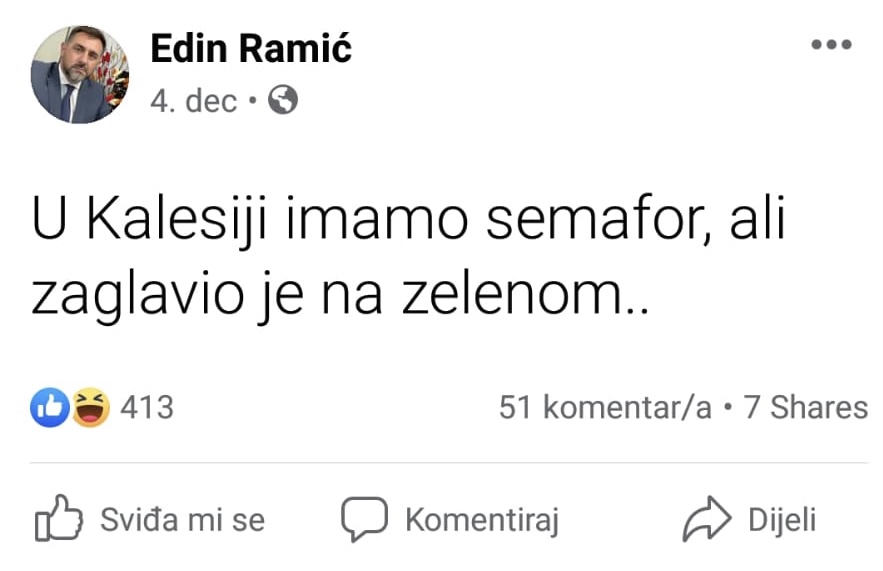Open the Edin Ramić profile name link
The image size is (883, 571).
(251, 48)
